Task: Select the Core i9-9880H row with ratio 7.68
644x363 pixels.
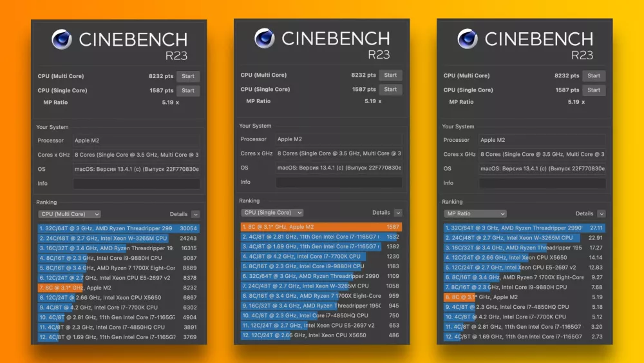Action: (x=524, y=287)
